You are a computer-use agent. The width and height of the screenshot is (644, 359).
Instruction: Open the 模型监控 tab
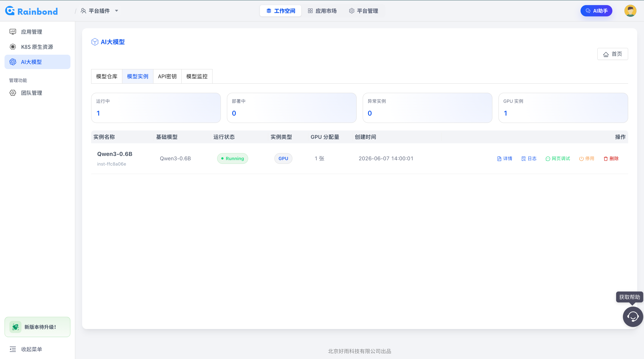pos(197,76)
